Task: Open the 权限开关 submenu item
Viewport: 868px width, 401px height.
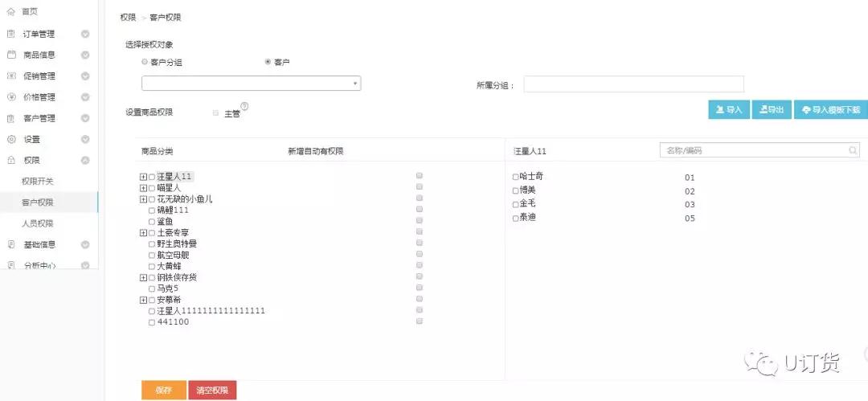Action: tap(38, 181)
